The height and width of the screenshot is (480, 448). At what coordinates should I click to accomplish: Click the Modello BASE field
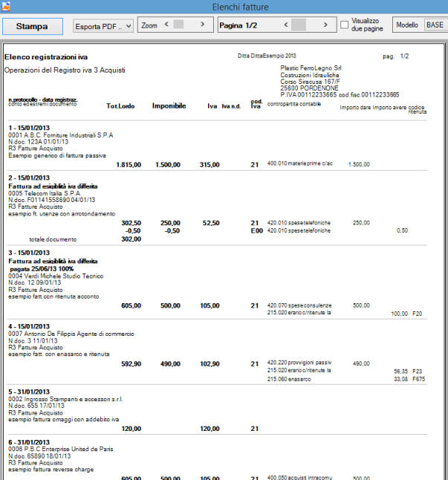click(x=436, y=25)
